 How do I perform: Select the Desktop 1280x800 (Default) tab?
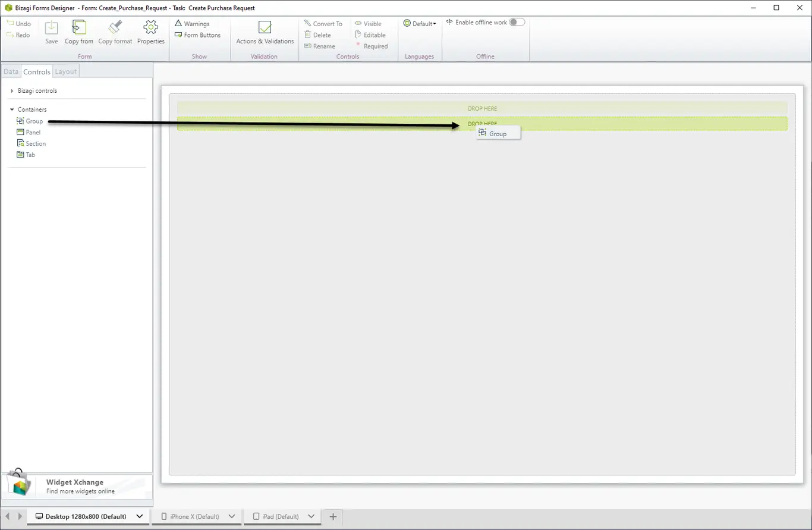(x=81, y=516)
